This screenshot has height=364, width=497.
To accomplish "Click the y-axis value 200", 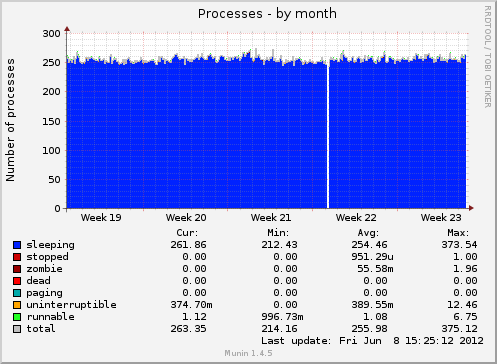I will [x=51, y=92].
